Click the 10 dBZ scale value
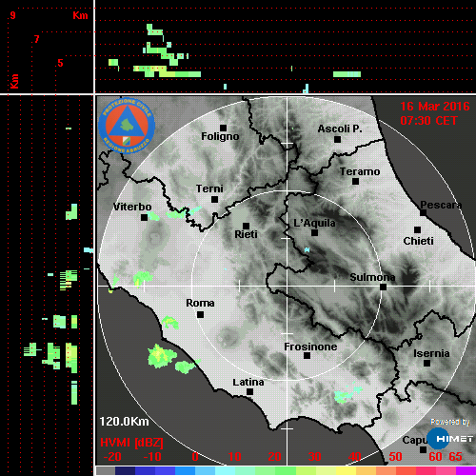The height and width of the screenshot is (476, 476). pyautogui.click(x=235, y=457)
